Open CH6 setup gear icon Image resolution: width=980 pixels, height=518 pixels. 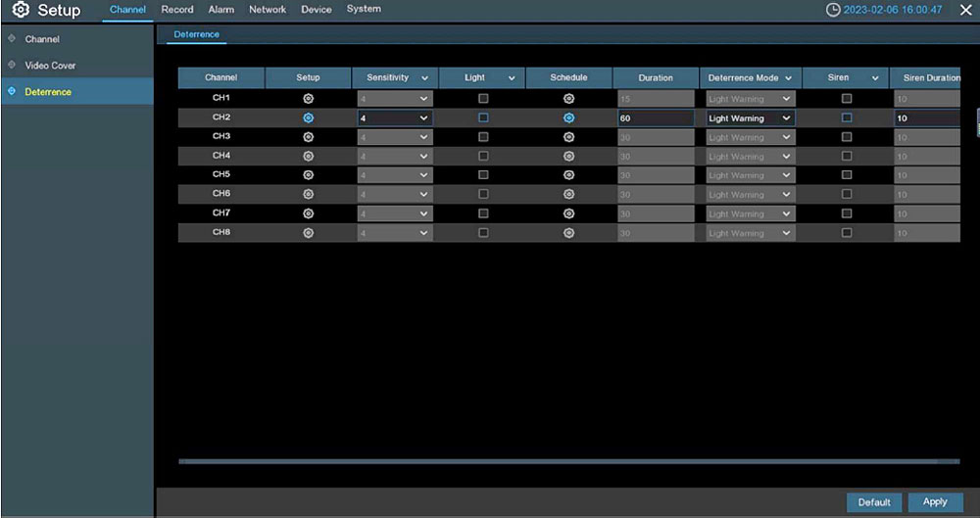(308, 194)
